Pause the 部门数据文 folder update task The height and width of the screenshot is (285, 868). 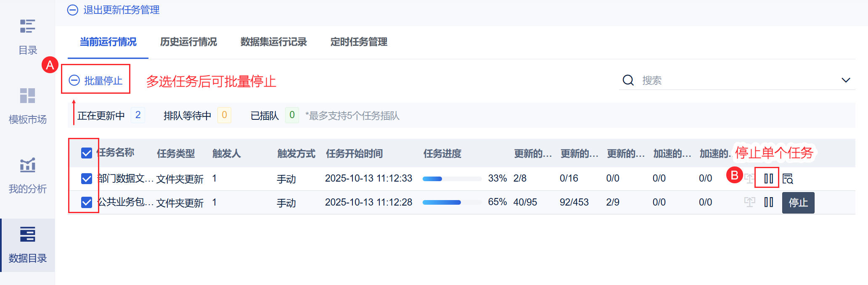pos(769,179)
